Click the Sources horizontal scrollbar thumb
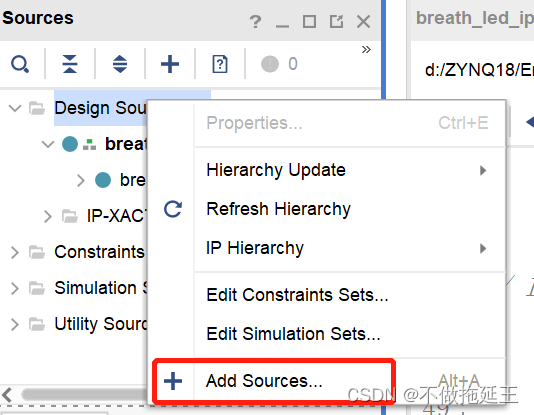Screen dimensions: 534x415 tap(85, 395)
